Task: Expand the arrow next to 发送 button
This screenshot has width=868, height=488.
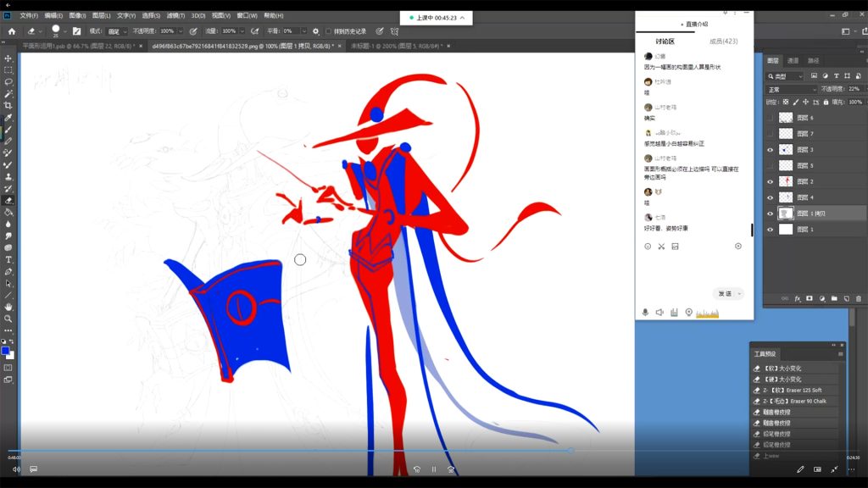Action: (x=739, y=293)
